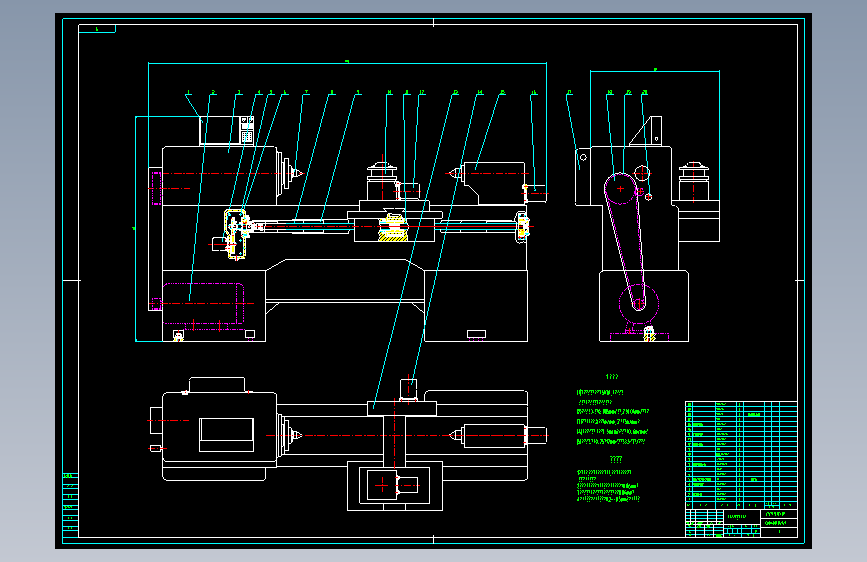
Task: Select the small box in the top-left frame corner
Action: (x=97, y=29)
